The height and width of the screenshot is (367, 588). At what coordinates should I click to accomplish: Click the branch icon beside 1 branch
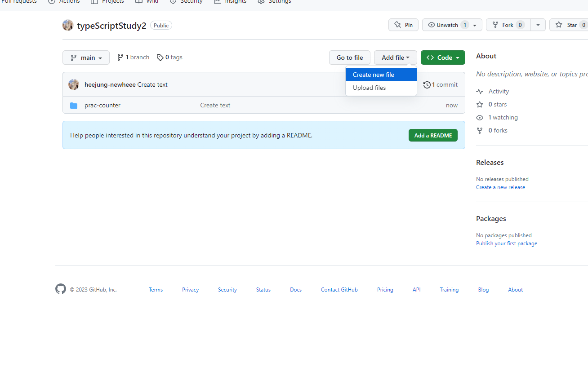pyautogui.click(x=120, y=57)
